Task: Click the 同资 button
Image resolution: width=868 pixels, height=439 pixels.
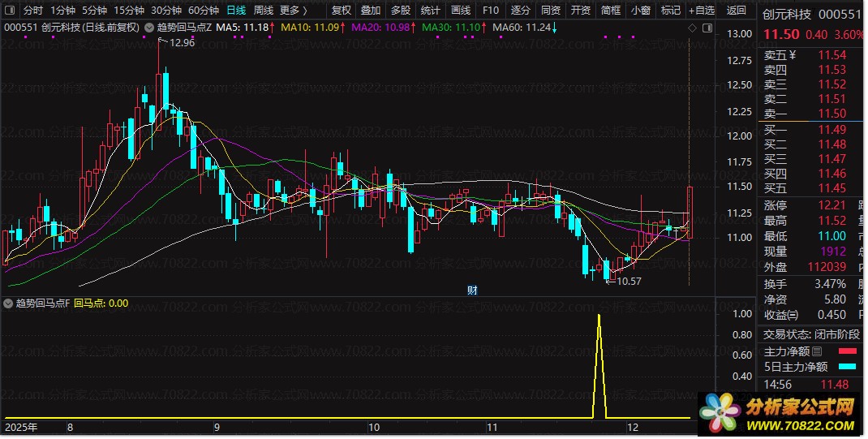Action: pos(550,10)
